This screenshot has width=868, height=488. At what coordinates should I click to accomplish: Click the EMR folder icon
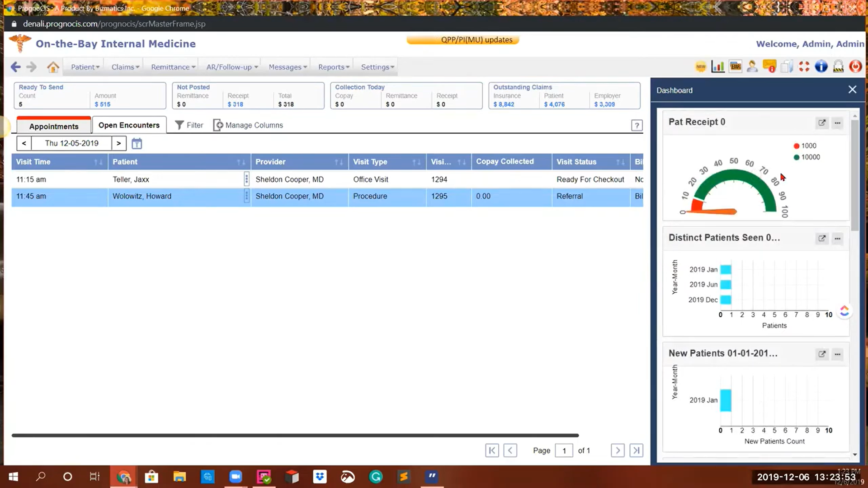click(x=735, y=67)
